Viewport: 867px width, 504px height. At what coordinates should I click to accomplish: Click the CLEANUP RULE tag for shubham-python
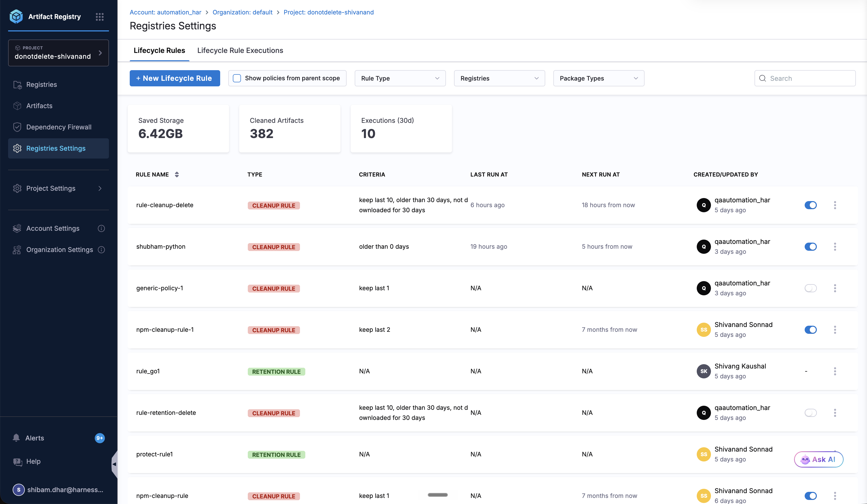point(274,247)
